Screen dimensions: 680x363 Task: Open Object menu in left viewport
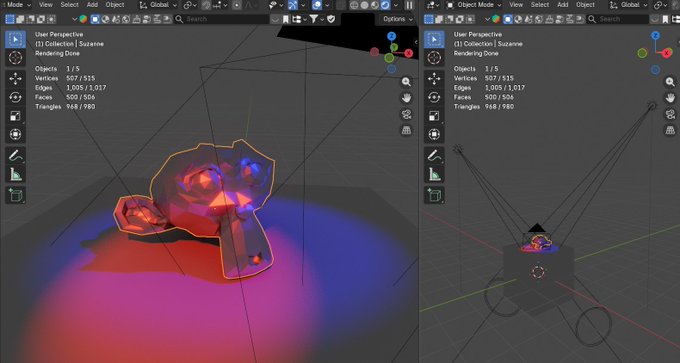point(114,5)
